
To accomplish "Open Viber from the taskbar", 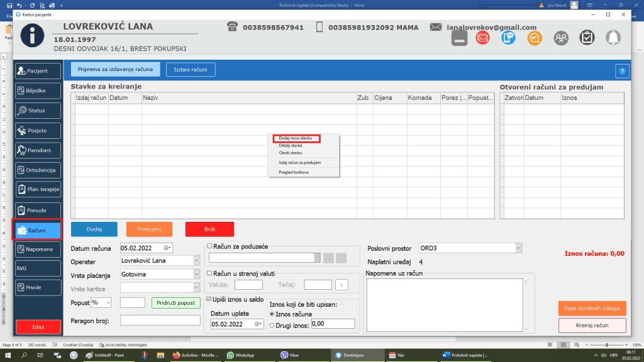I will click(290, 356).
